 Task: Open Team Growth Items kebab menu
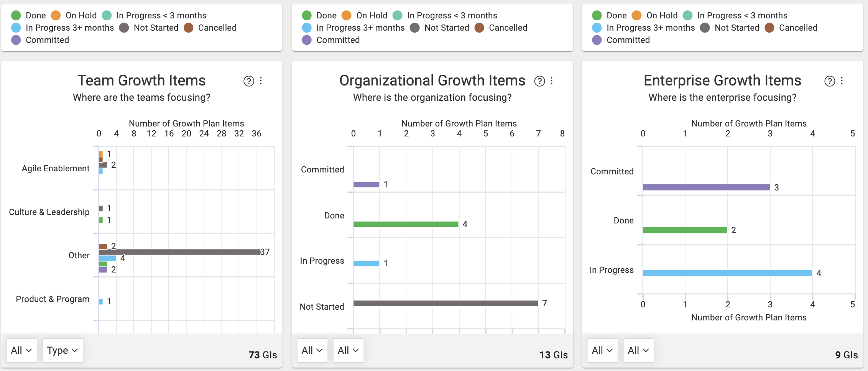[x=261, y=81]
